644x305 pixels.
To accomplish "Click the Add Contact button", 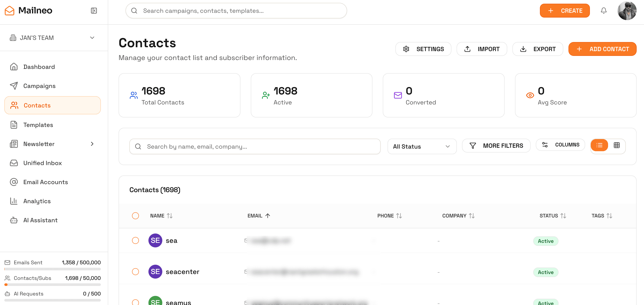I will tap(602, 49).
